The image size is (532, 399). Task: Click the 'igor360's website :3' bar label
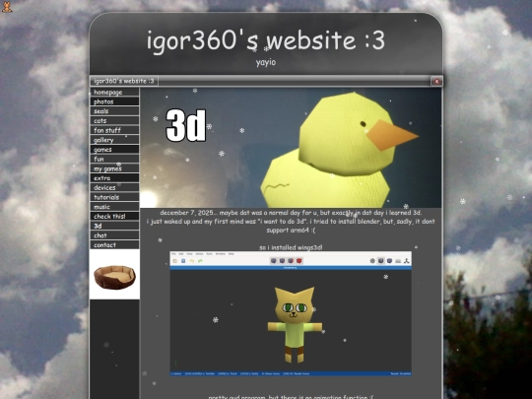coord(124,81)
